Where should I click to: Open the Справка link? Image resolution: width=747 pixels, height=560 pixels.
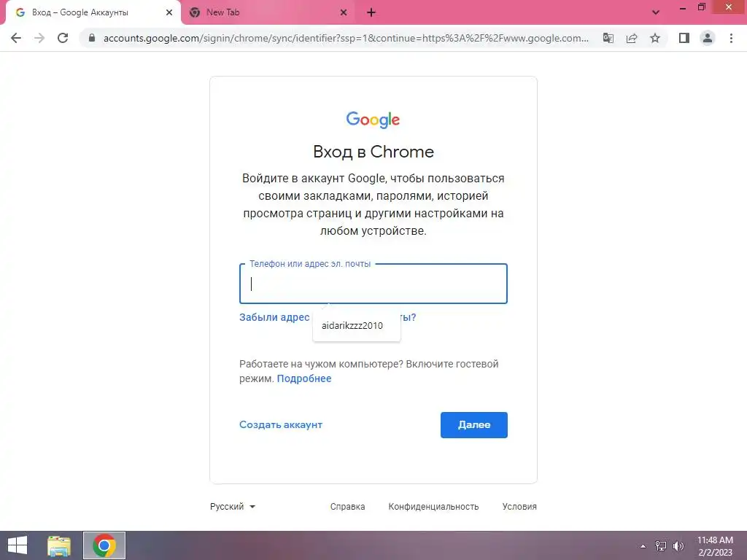point(347,507)
